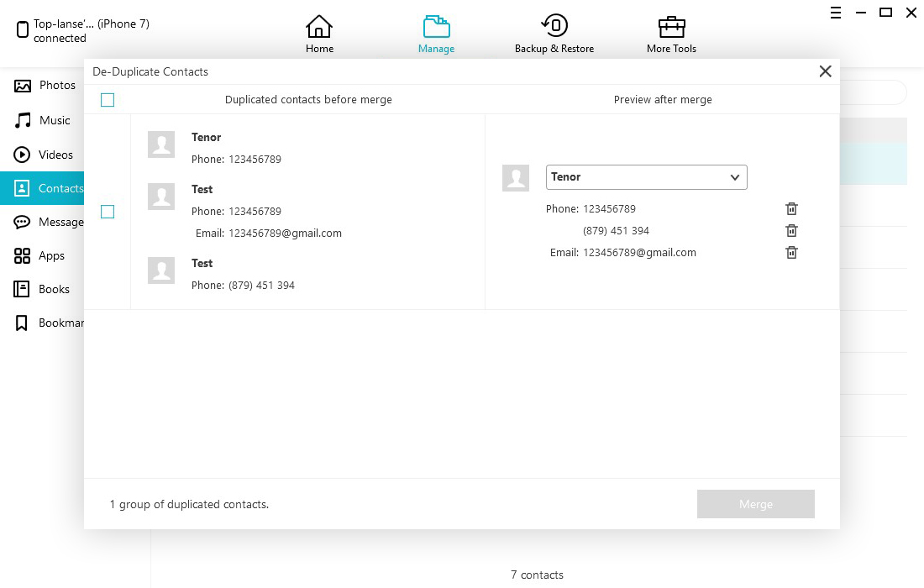Click the connected iPhone device icon
The width and height of the screenshot is (924, 588).
(23, 29)
